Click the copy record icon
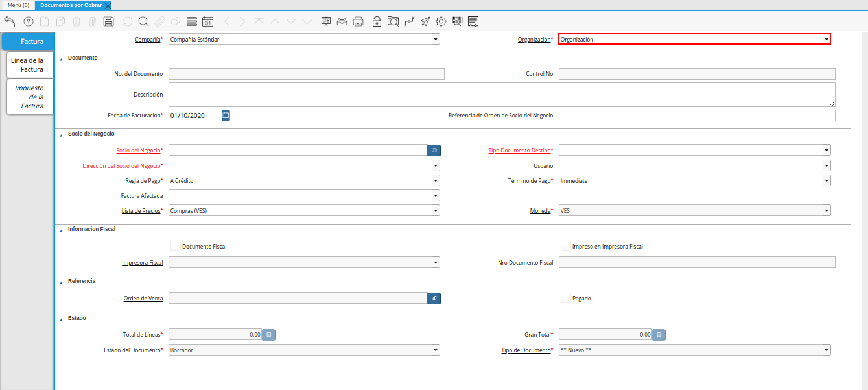This screenshot has width=868, height=390. [60, 21]
